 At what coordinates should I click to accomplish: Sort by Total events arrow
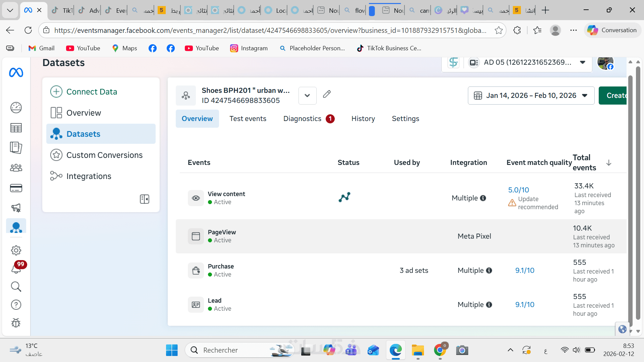click(609, 163)
